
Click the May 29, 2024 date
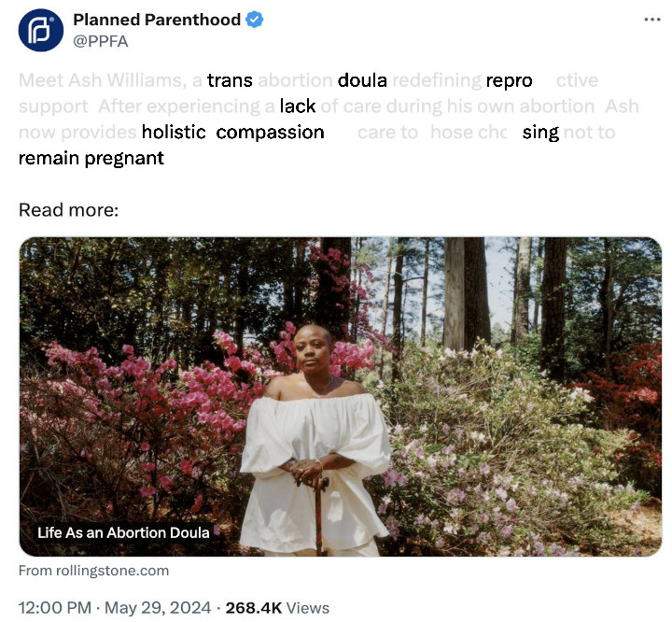click(156, 607)
